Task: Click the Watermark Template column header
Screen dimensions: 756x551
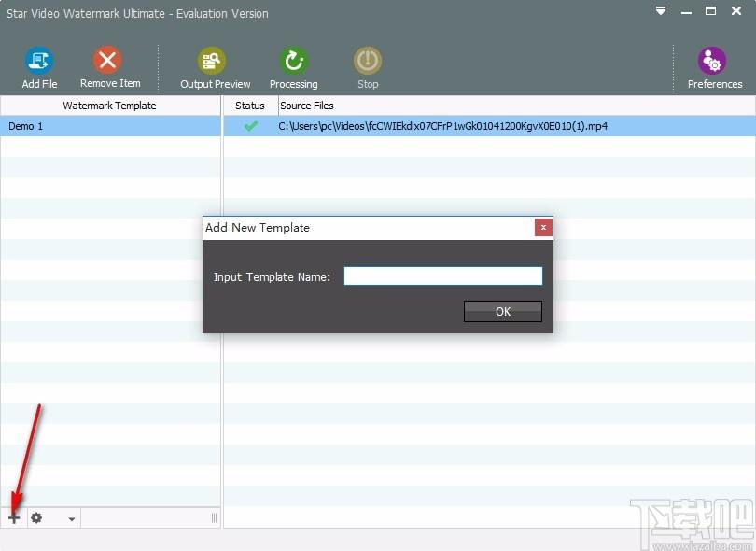Action: click(x=109, y=106)
